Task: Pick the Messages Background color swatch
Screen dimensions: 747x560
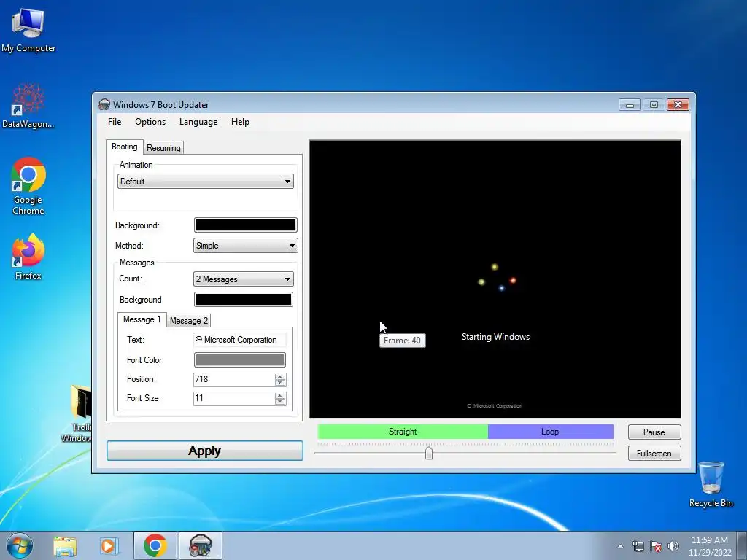Action: 244,300
